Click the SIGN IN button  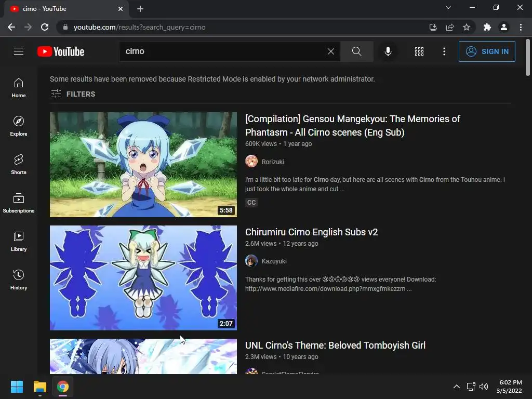[x=487, y=51]
